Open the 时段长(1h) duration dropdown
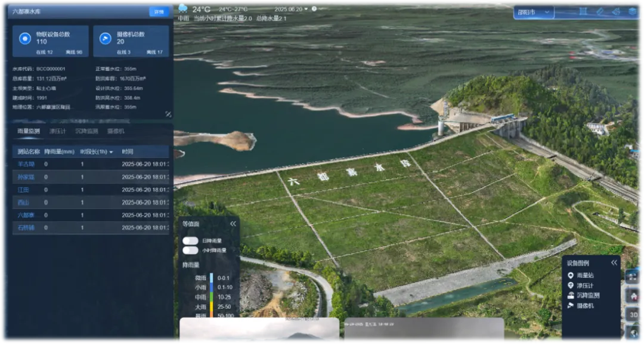The width and height of the screenshot is (644, 344). [x=97, y=151]
